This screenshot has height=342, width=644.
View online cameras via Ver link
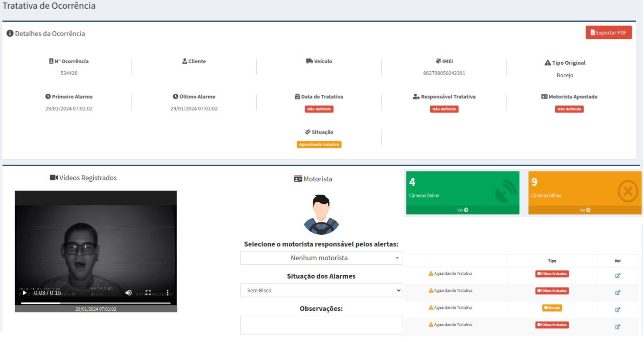[x=463, y=210]
